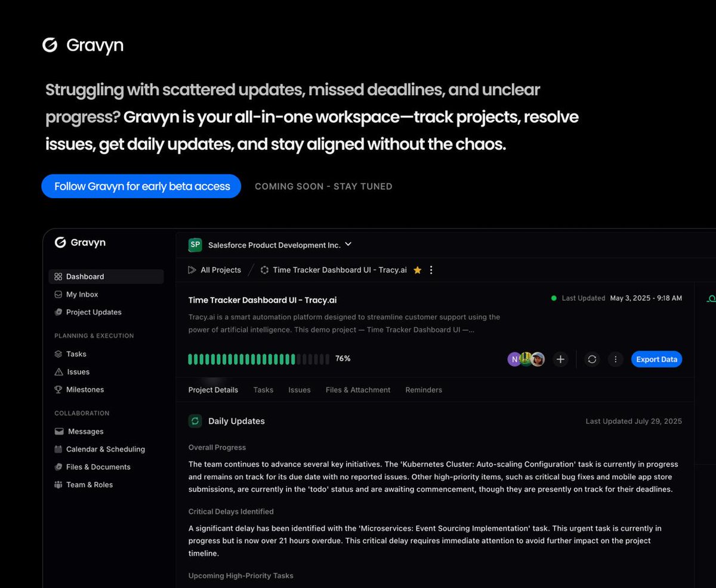Open the project more-options round button

[x=616, y=359]
